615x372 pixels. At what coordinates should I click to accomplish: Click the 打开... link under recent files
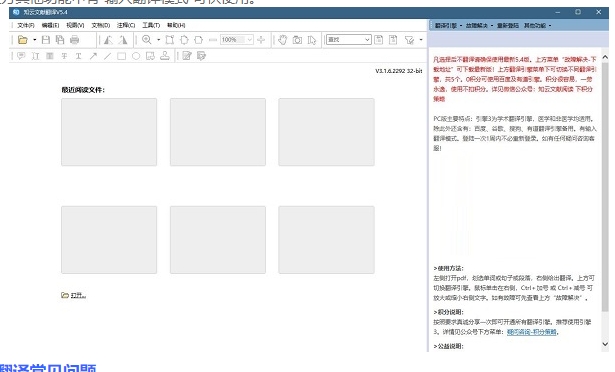pyautogui.click(x=73, y=295)
